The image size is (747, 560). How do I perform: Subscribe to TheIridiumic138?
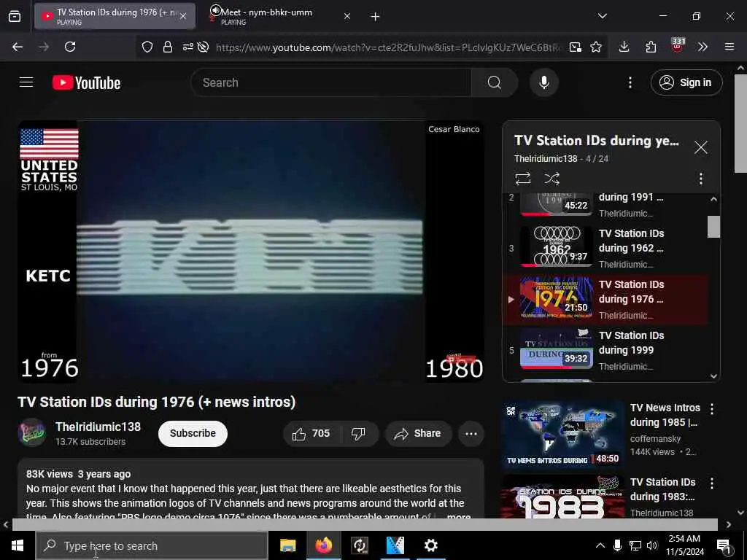pos(193,433)
